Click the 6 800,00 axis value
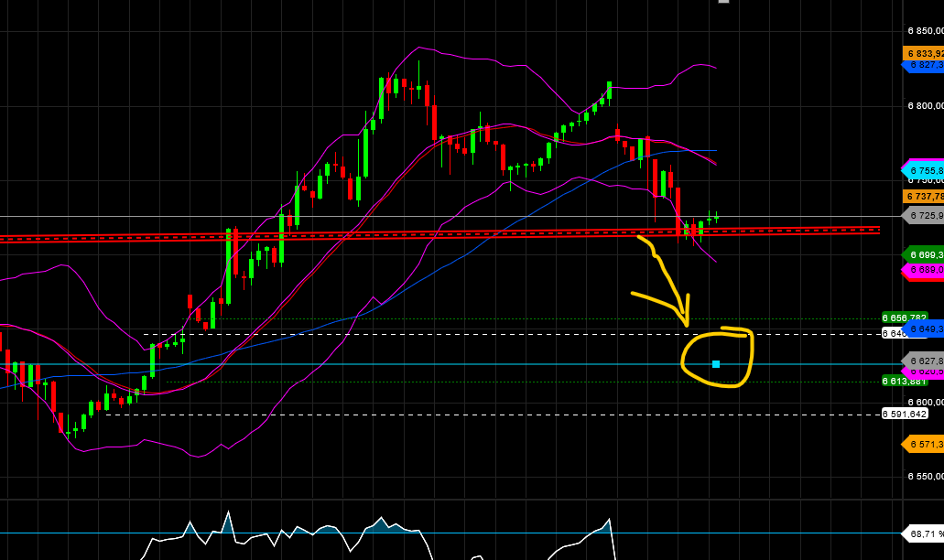 click(926, 106)
